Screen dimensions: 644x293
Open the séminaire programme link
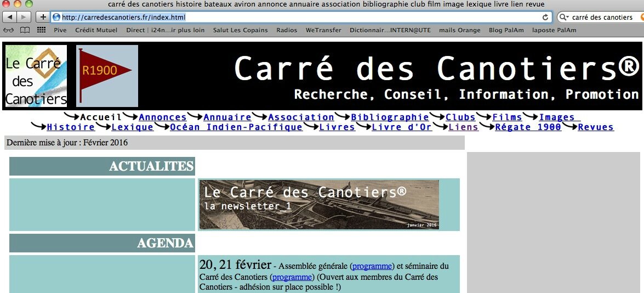292,277
